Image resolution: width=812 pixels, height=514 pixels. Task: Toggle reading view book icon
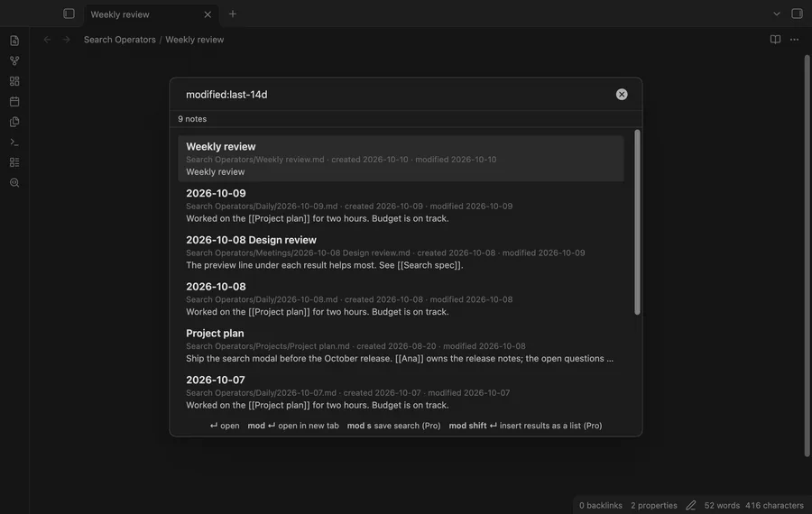[x=775, y=40]
